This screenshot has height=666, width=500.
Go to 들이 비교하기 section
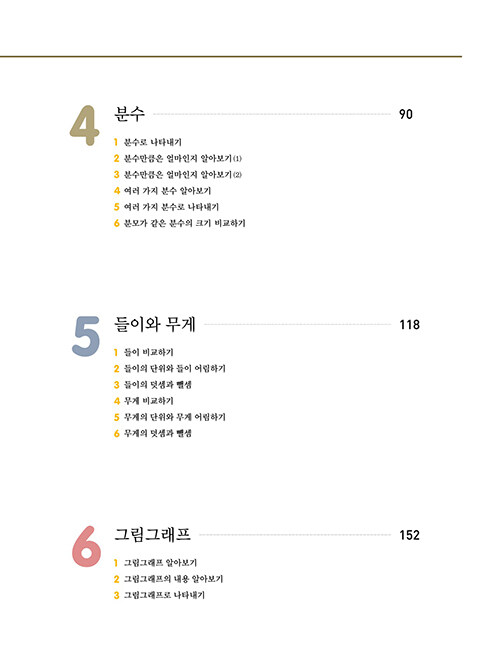click(x=149, y=352)
